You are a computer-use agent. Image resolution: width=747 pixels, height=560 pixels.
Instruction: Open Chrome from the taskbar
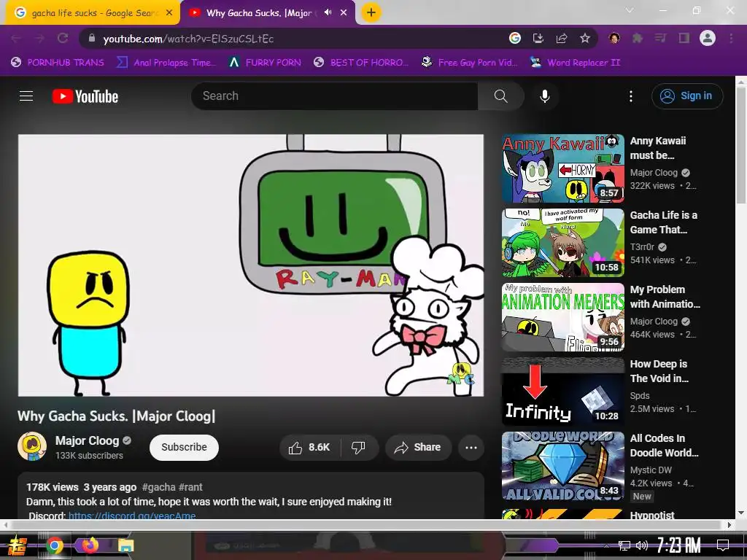[x=54, y=545]
